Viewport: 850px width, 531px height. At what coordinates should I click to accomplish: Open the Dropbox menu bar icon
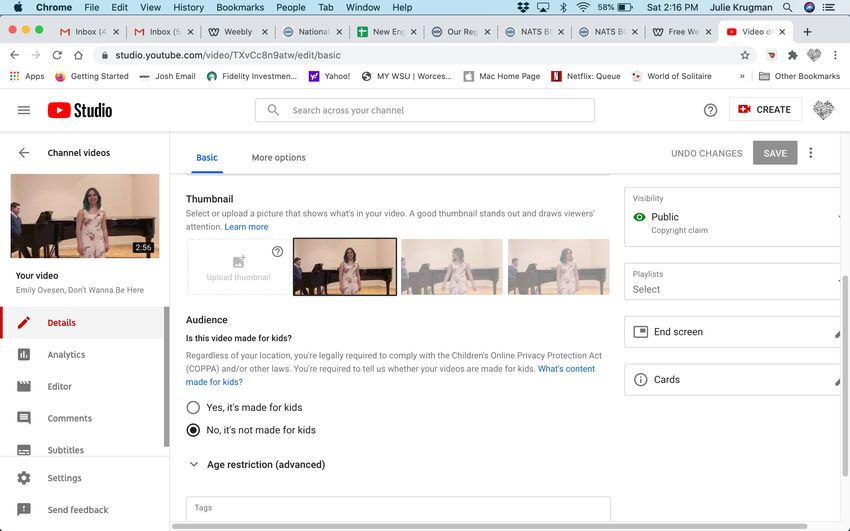523,7
